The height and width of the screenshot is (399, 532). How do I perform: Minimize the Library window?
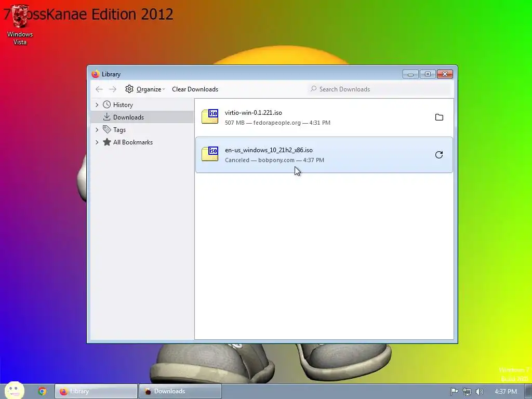pyautogui.click(x=410, y=74)
